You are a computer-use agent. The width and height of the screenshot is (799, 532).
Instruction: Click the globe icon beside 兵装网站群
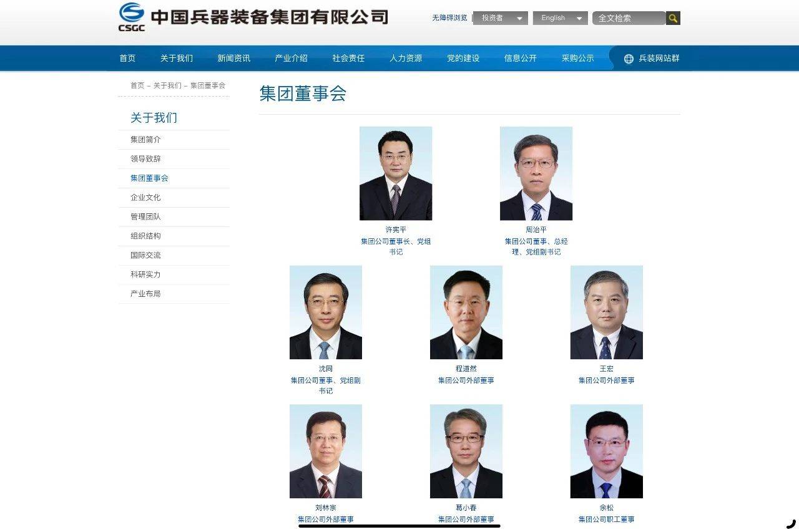point(629,59)
